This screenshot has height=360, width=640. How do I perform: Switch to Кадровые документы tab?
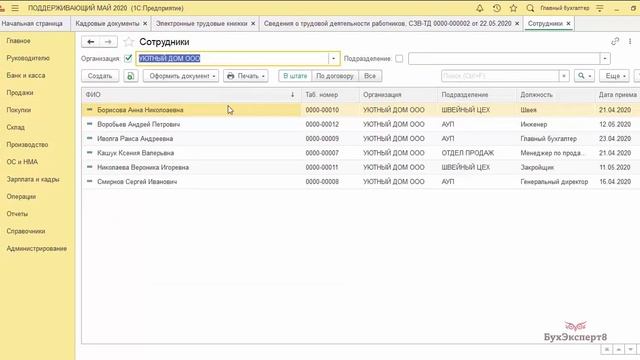click(107, 24)
